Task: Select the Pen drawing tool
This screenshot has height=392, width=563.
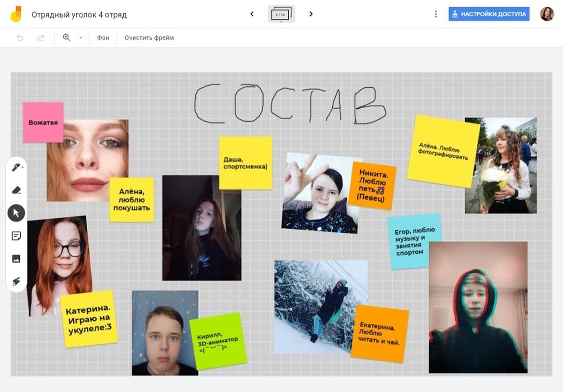Action: (16, 167)
